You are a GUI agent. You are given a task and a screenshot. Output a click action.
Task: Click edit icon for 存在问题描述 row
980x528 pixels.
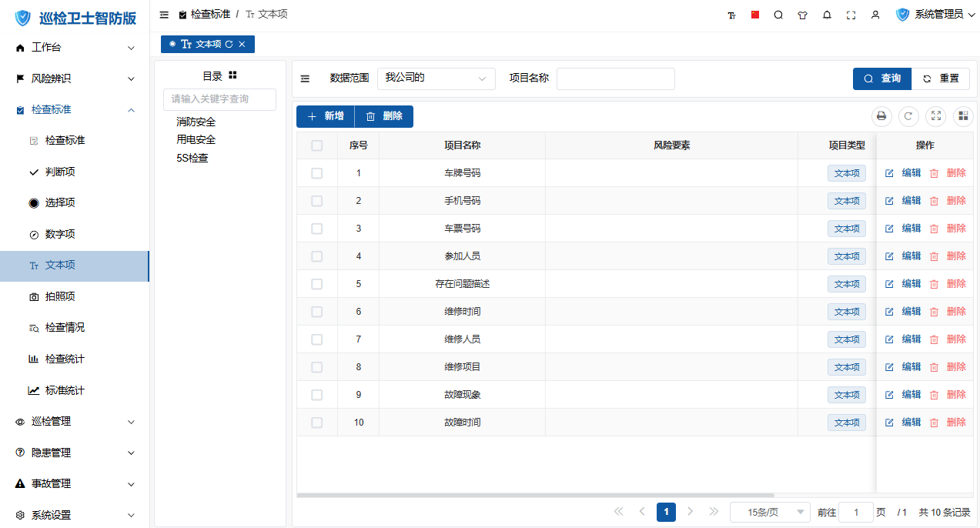(889, 284)
